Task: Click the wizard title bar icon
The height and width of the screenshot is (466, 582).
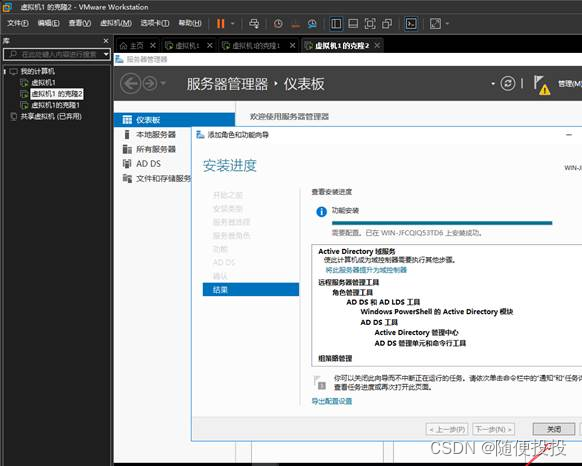Action: pos(200,135)
